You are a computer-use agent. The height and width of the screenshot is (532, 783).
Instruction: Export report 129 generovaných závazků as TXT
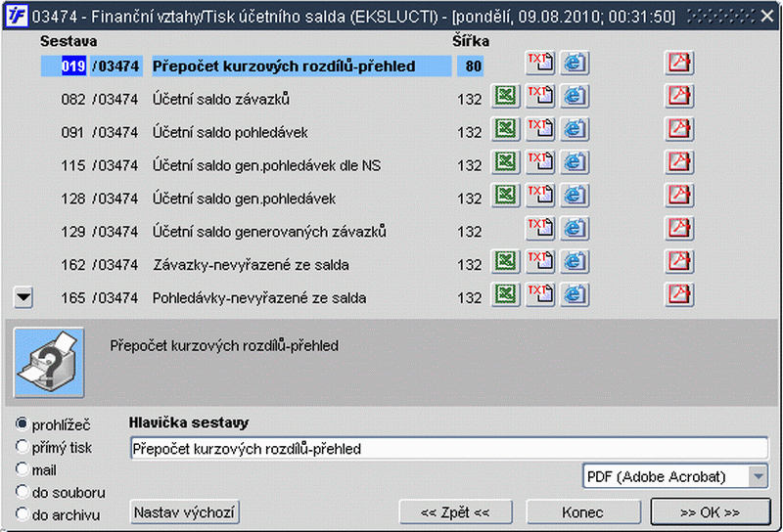coord(540,229)
